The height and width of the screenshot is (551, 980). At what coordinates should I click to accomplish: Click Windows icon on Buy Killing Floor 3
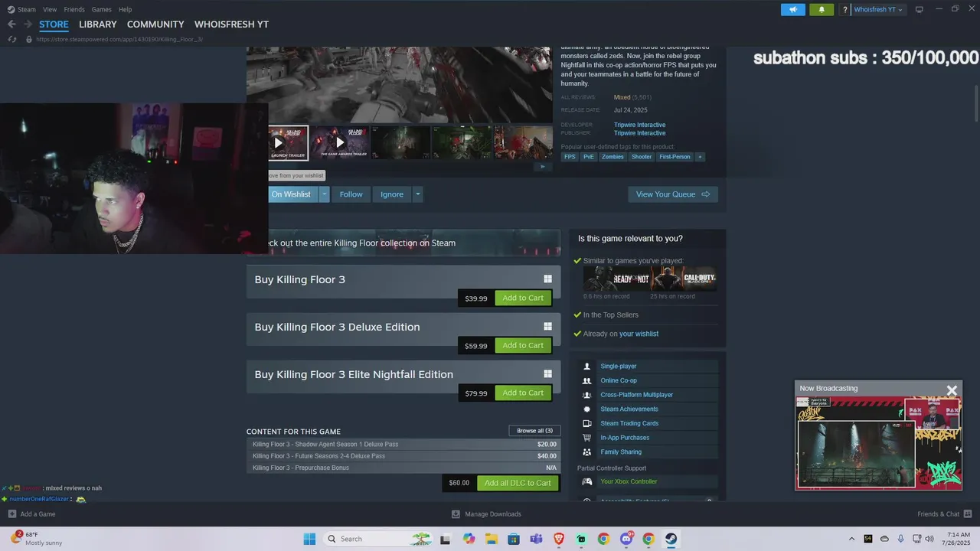[x=547, y=279]
